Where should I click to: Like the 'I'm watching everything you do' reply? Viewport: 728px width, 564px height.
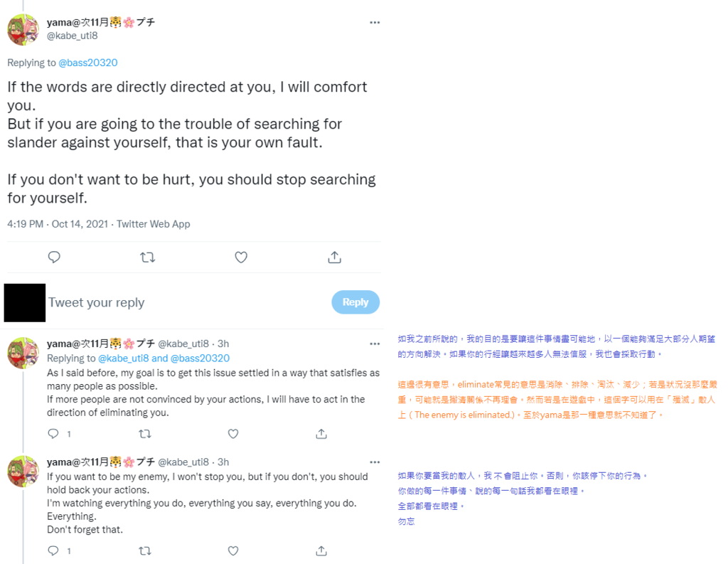(x=233, y=550)
